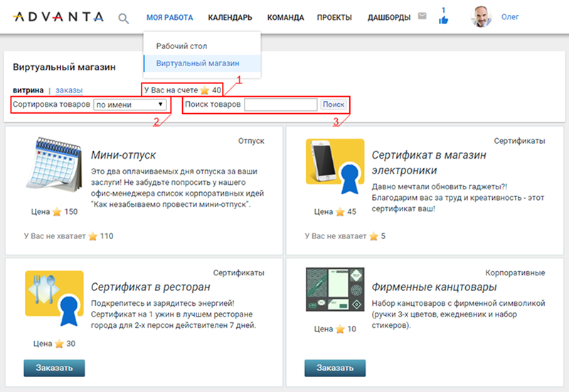Image resolution: width=569 pixels, height=392 pixels.
Task: Open Олег's profile avatar
Action: (482, 16)
